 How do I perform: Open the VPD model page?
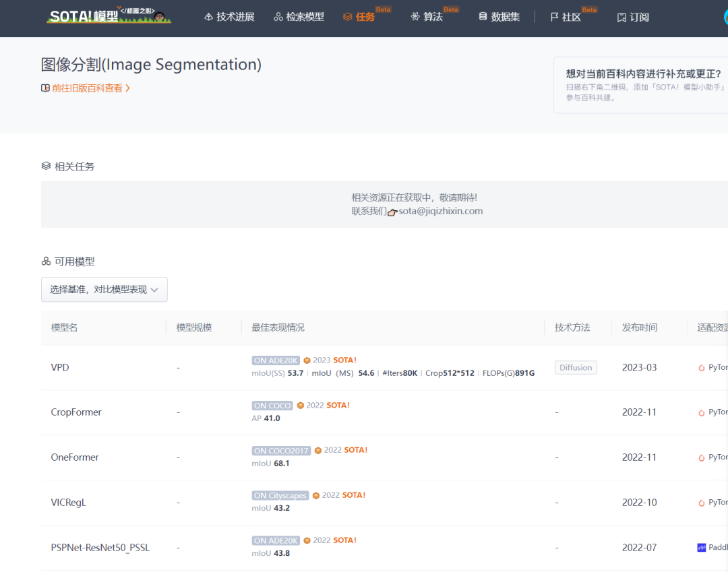pos(60,367)
